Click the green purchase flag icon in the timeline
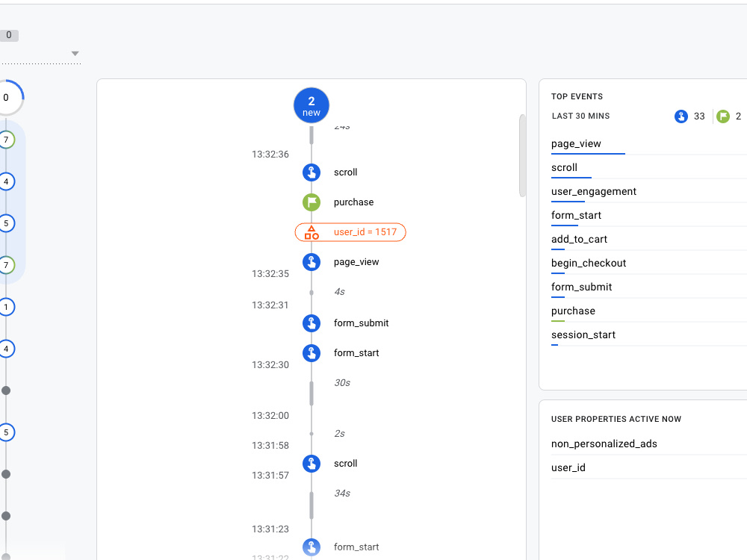 (x=311, y=202)
